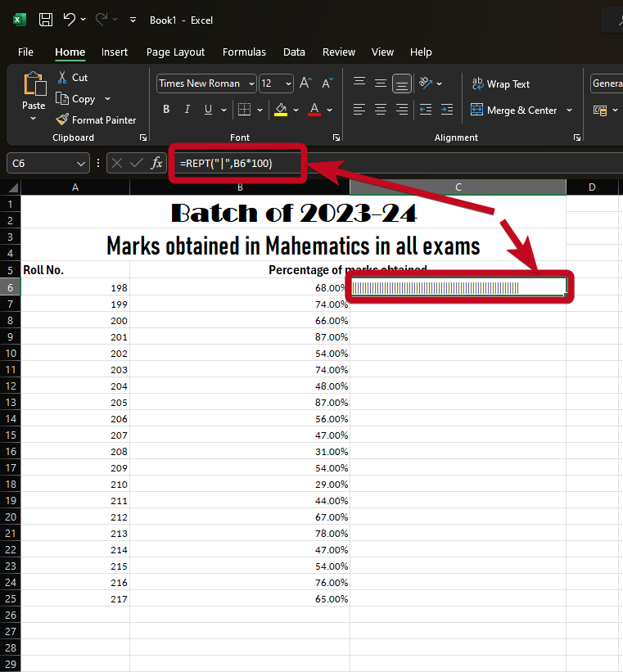Open the General number format dropdown

click(607, 83)
